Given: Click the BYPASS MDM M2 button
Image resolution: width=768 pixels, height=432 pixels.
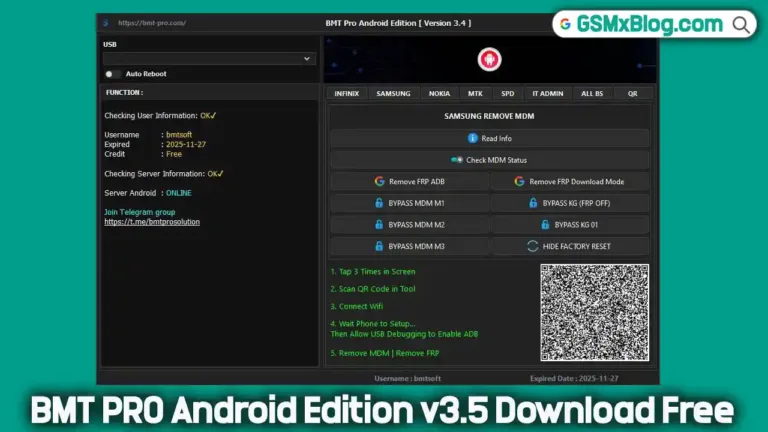Looking at the screenshot, I should (x=409, y=225).
